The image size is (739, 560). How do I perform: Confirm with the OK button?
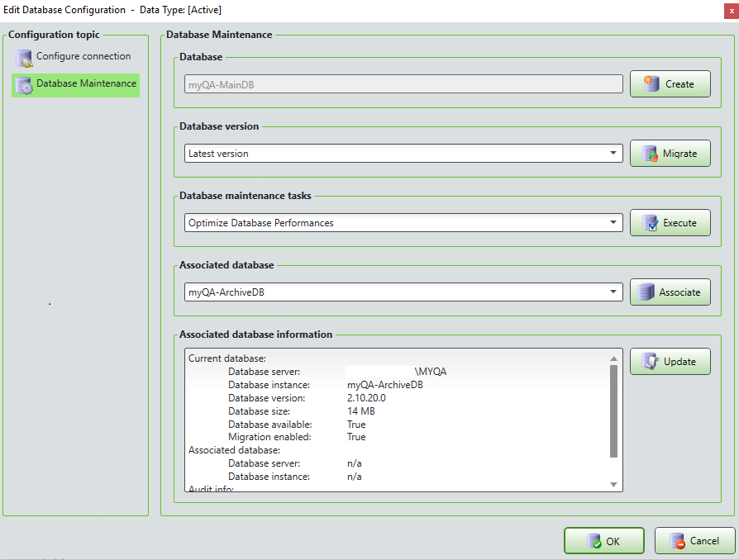(x=603, y=541)
